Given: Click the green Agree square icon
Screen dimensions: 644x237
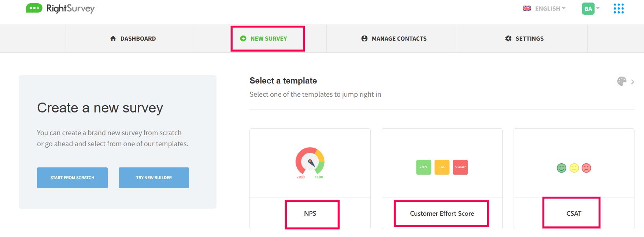Looking at the screenshot, I should (423, 167).
